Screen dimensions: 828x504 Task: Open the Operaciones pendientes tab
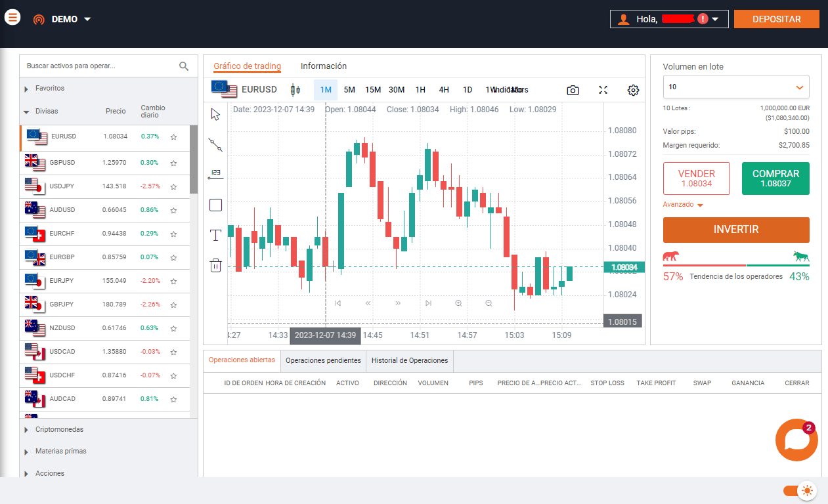(323, 360)
